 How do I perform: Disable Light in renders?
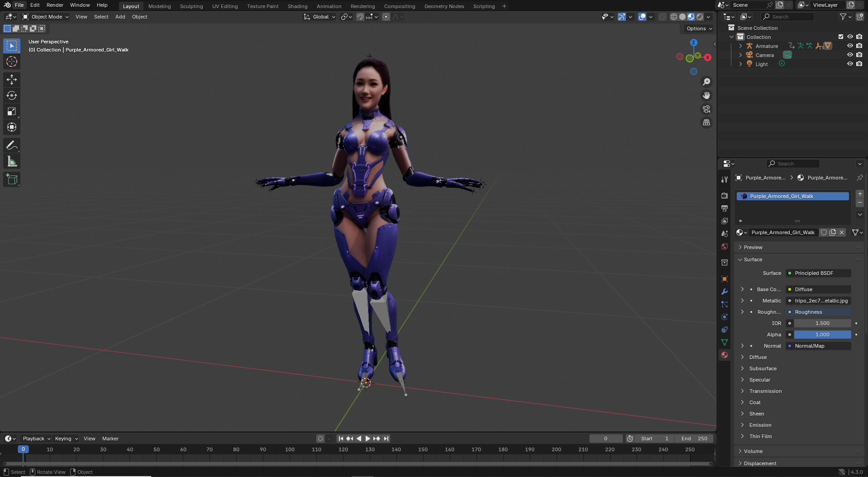[x=859, y=64]
